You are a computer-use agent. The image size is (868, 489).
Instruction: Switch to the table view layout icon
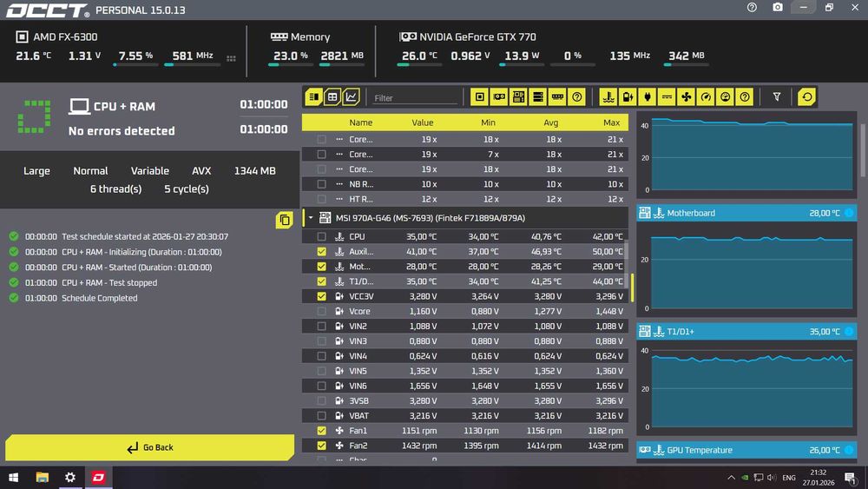pos(332,97)
